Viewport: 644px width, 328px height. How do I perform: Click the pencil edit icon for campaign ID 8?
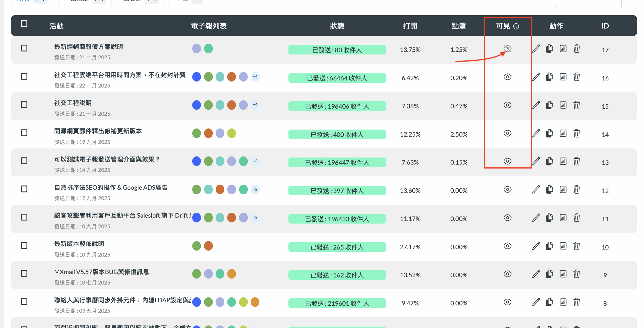[x=536, y=302]
